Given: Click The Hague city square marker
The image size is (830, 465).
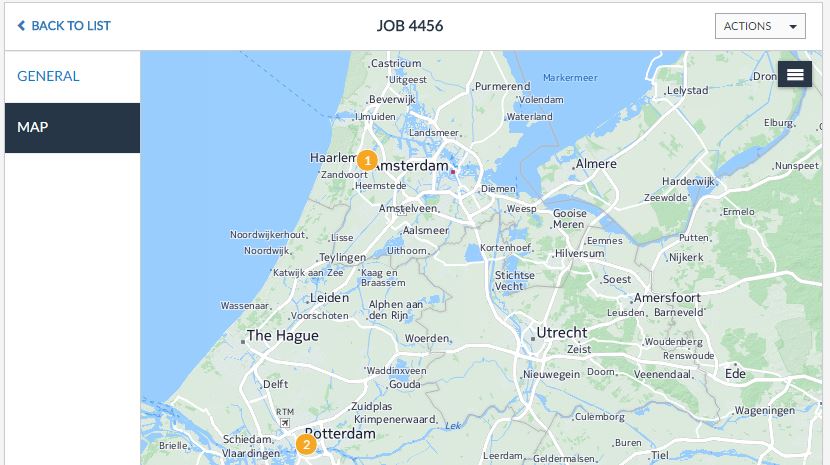Looking at the screenshot, I should pos(243,342).
